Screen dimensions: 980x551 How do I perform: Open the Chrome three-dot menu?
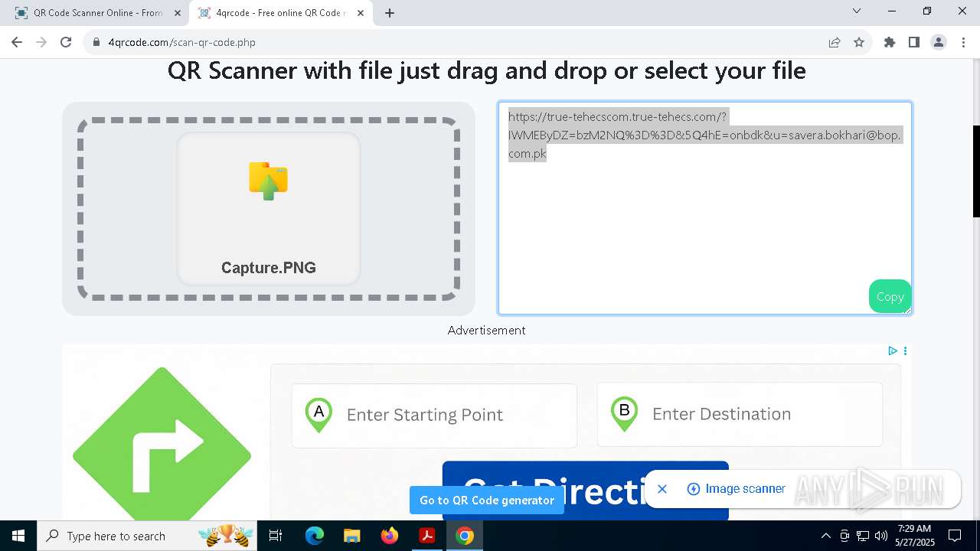tap(963, 42)
